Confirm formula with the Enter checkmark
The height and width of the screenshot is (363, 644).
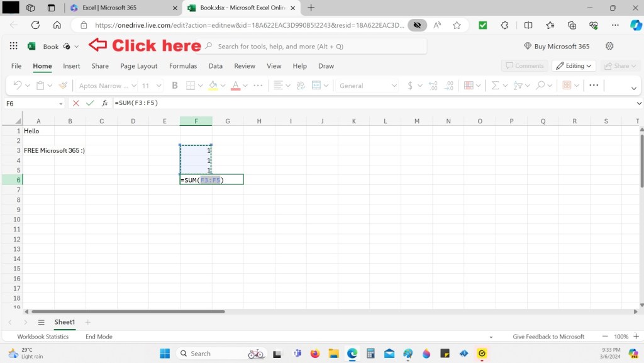(x=90, y=103)
